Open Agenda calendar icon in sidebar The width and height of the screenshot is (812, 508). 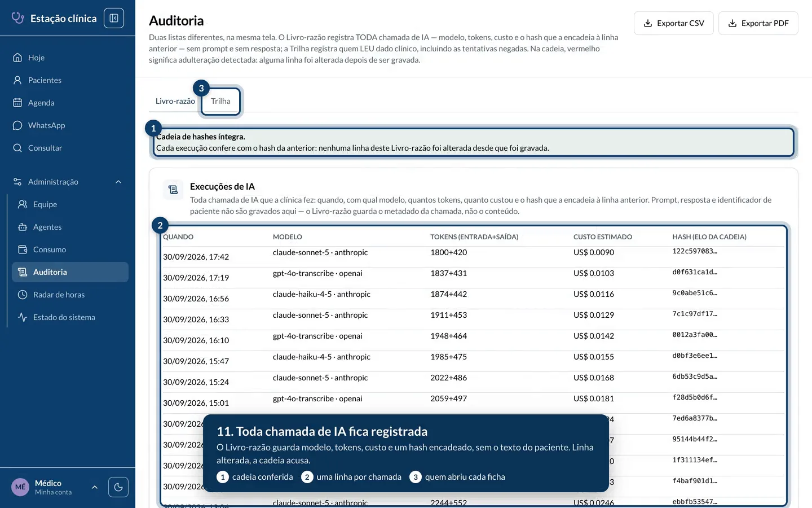coord(17,103)
